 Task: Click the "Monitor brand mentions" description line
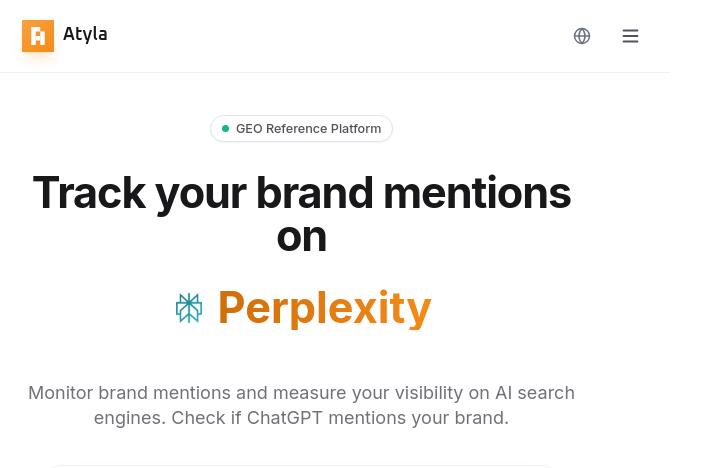click(301, 393)
